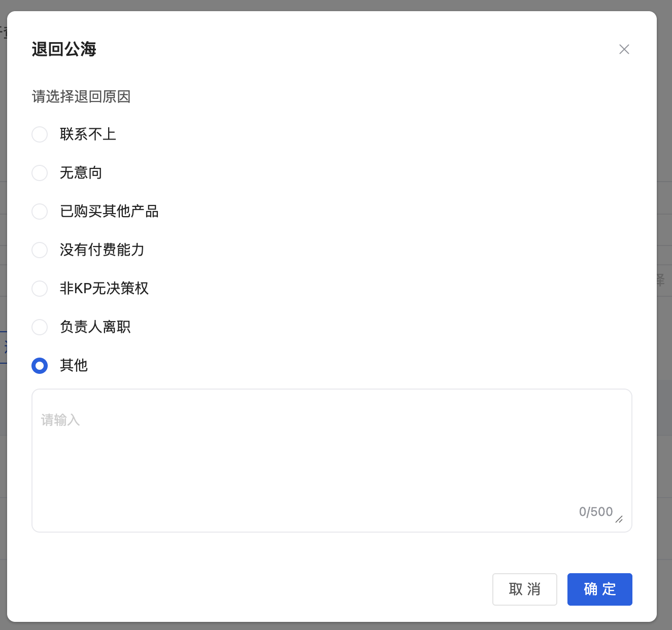672x630 pixels.
Task: Pick the 没有付费能力 radio option
Action: pos(40,250)
